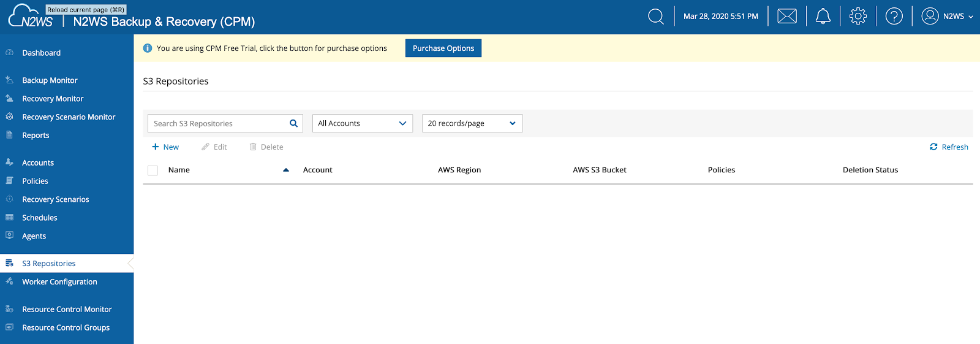Add a New S3 repository
Image resolution: width=980 pixels, height=344 pixels.
click(165, 147)
